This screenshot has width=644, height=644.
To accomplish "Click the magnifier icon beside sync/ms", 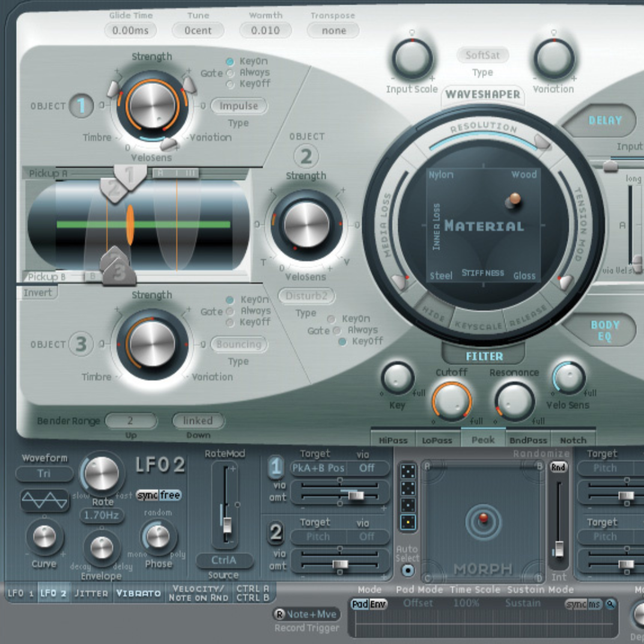I will pos(610,604).
